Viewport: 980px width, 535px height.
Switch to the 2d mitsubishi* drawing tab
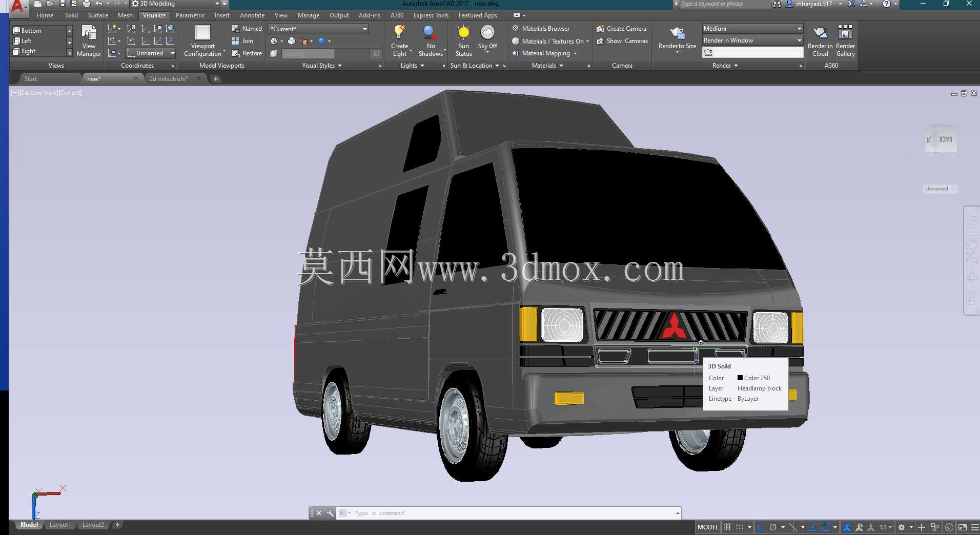tap(169, 79)
